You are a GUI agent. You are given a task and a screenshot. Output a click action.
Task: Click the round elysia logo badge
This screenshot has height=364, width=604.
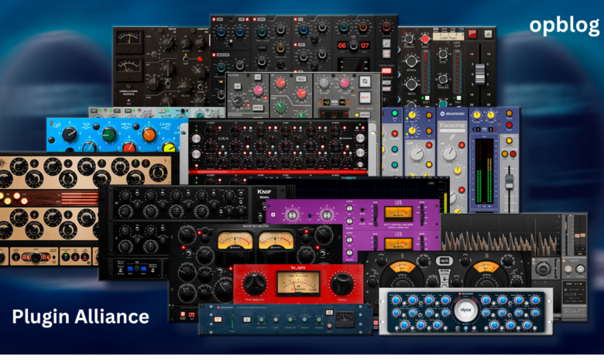pyautogui.click(x=465, y=310)
